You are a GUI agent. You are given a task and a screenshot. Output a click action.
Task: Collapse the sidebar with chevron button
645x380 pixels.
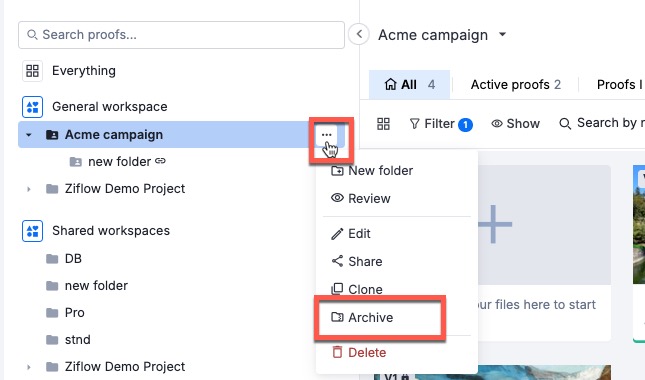[359, 34]
